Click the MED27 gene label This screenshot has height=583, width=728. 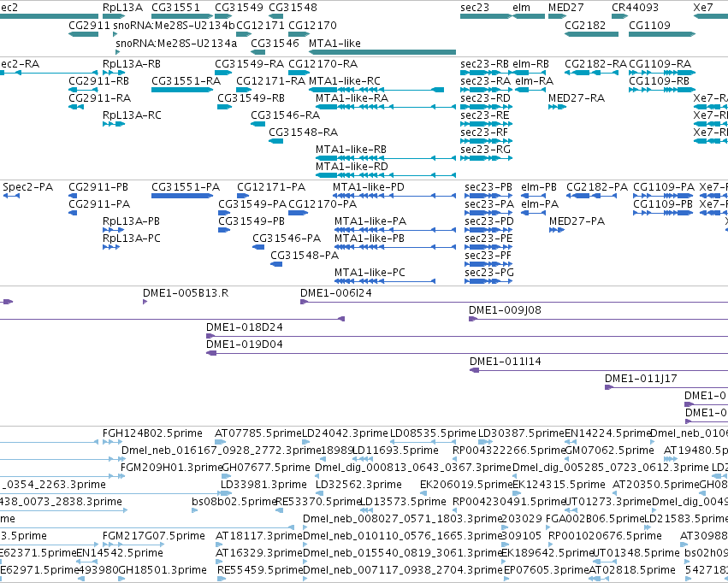(566, 8)
